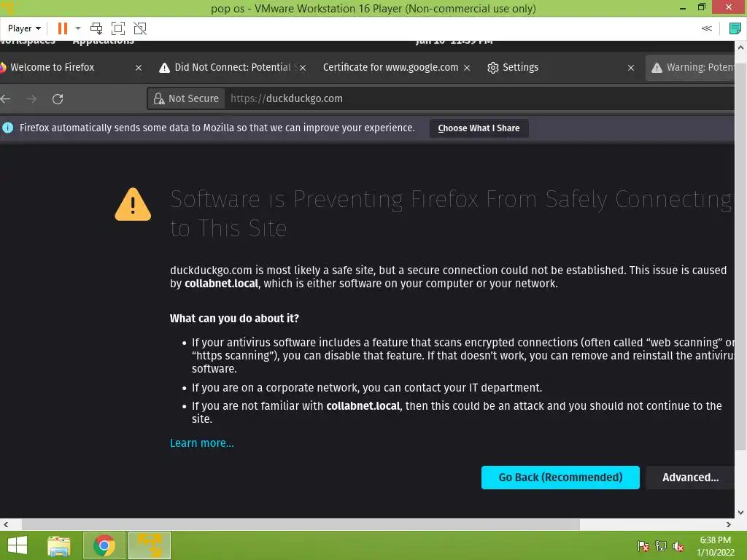Click Choose What I Share button
This screenshot has height=560, width=747.
point(479,128)
